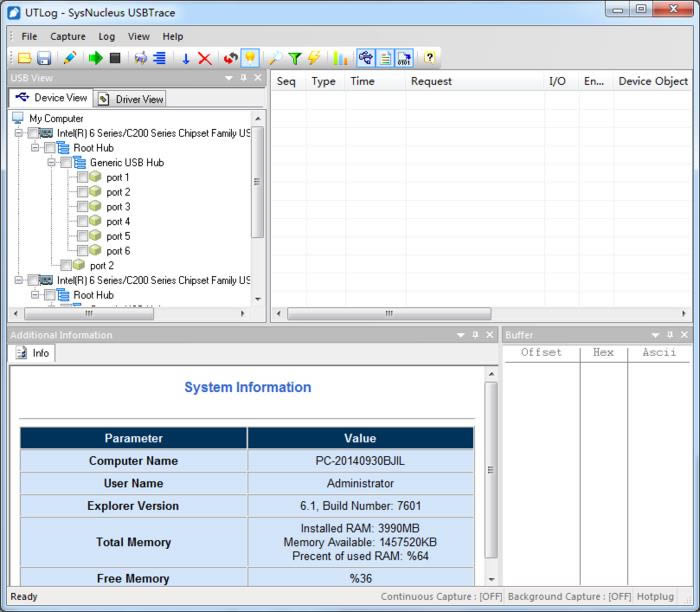Collapse the first Root Hub node
700x612 pixels.
[35, 148]
